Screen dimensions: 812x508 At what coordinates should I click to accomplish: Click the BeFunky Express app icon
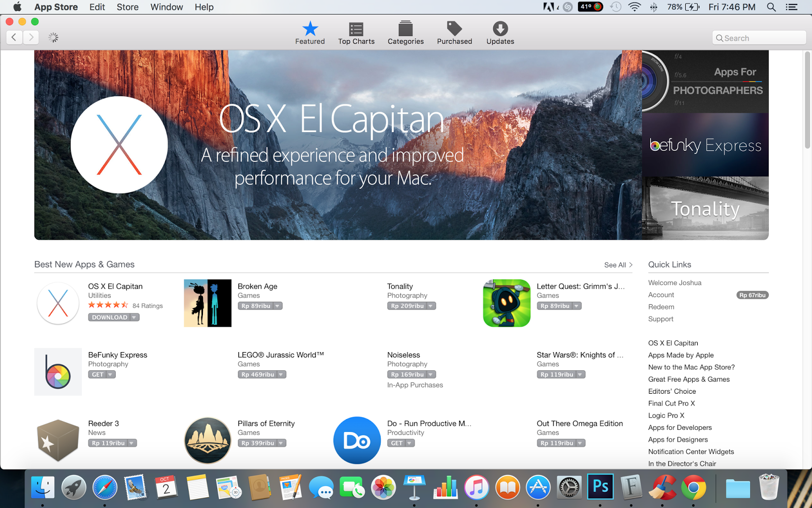(x=58, y=372)
